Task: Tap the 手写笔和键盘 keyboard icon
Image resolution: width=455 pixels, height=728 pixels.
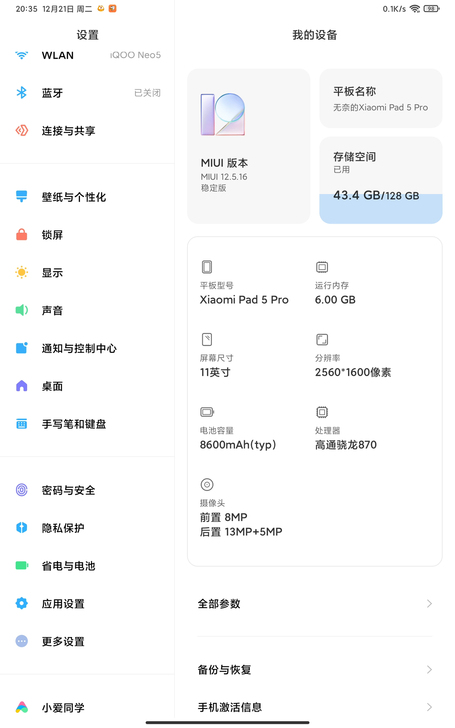Action: coord(21,424)
